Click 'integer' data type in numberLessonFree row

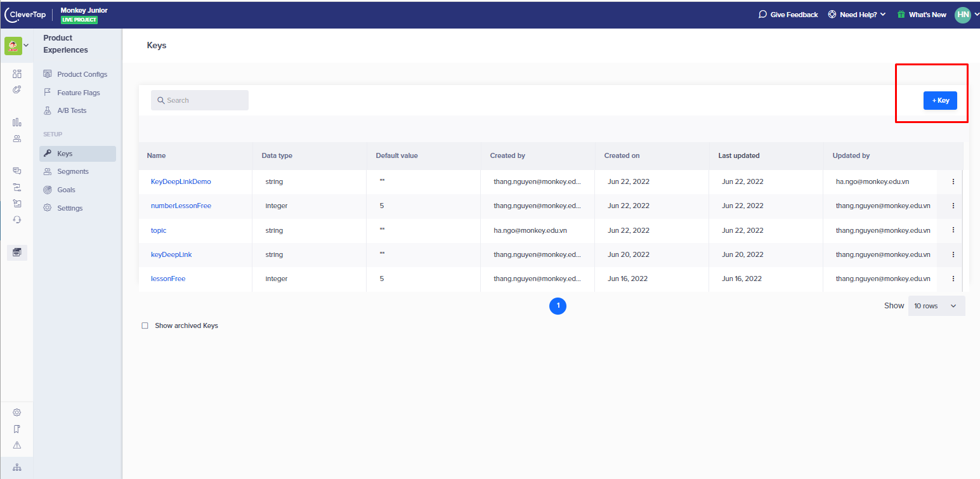click(277, 206)
